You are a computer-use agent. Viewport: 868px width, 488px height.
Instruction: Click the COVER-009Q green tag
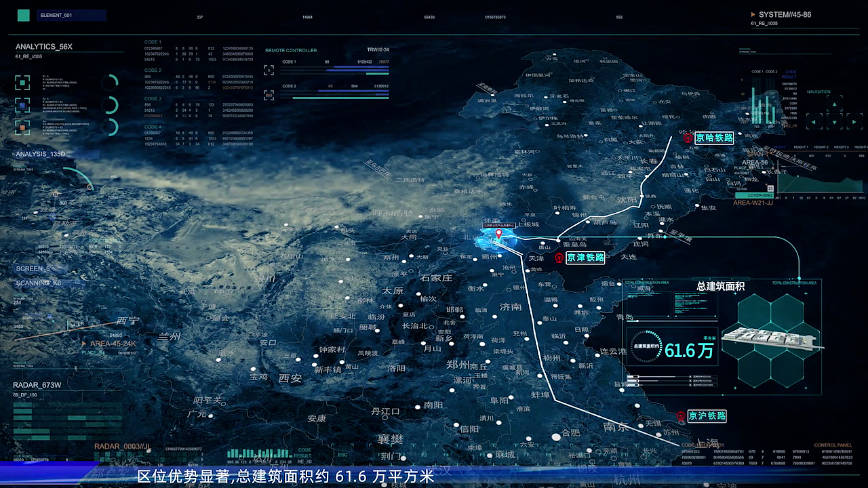coord(755,195)
